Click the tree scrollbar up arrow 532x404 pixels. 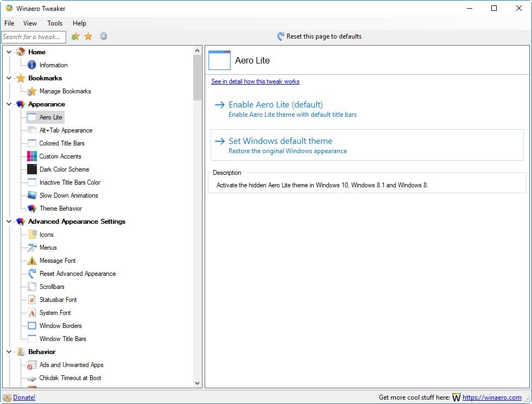click(197, 50)
